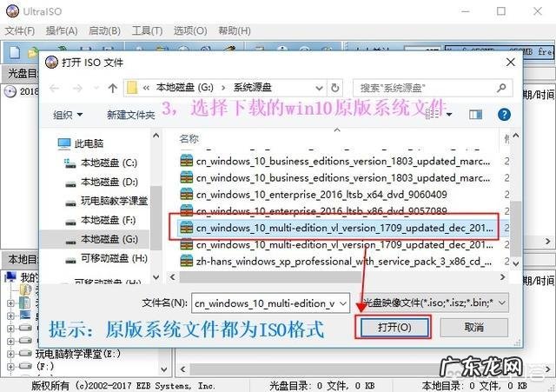Screen dimensions: 556x392
Task: Click the archive icon of the zh-hans_windows_xp file
Action: 187,261
